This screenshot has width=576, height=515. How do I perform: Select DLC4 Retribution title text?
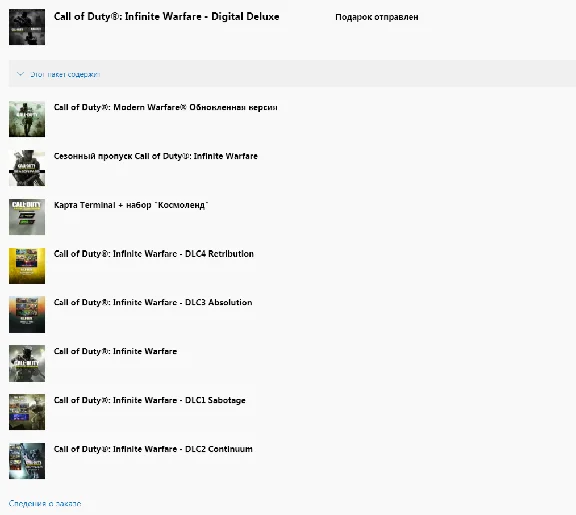pos(154,254)
